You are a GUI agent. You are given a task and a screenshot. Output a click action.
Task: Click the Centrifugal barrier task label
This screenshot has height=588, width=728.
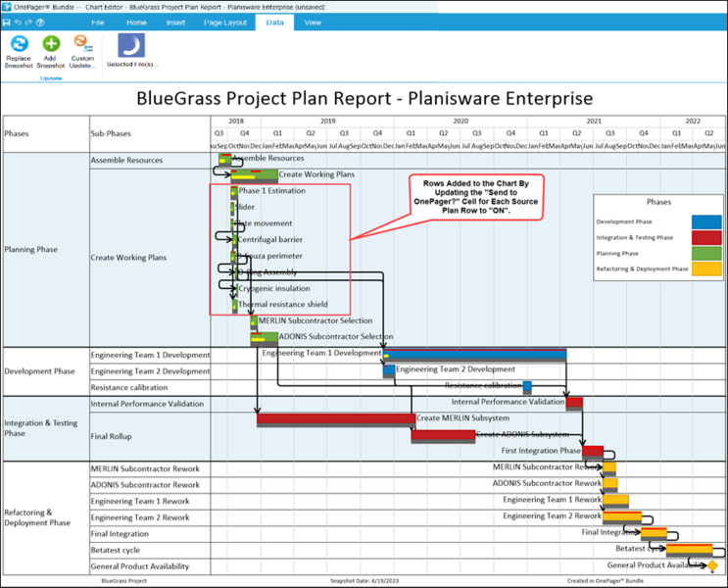pyautogui.click(x=270, y=240)
